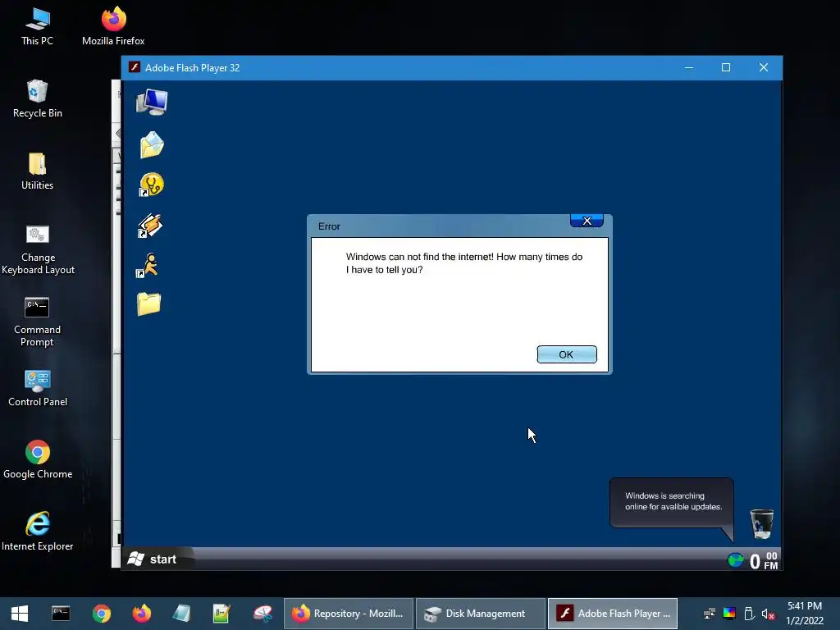This screenshot has width=840, height=630.
Task: Launch the yellow stethoscope shortcut icon
Action: tap(152, 185)
